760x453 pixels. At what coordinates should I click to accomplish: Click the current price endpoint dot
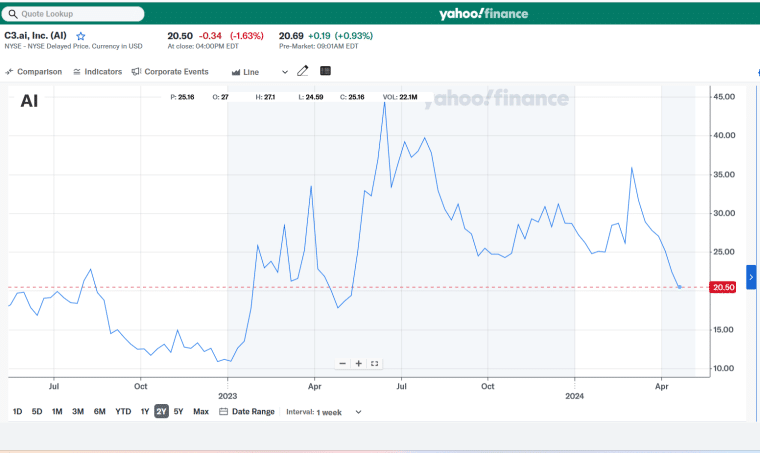click(x=680, y=287)
